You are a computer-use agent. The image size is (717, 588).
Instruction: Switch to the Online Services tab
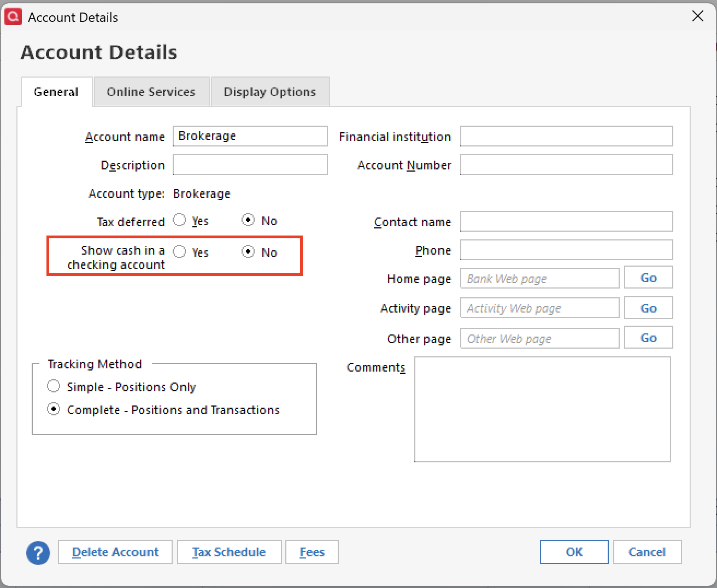pos(151,92)
